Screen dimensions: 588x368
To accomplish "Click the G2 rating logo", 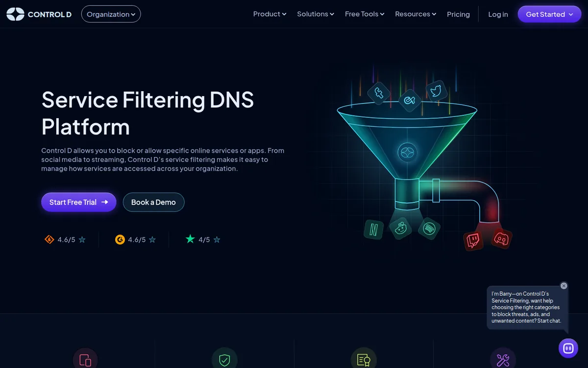I will [120, 239].
